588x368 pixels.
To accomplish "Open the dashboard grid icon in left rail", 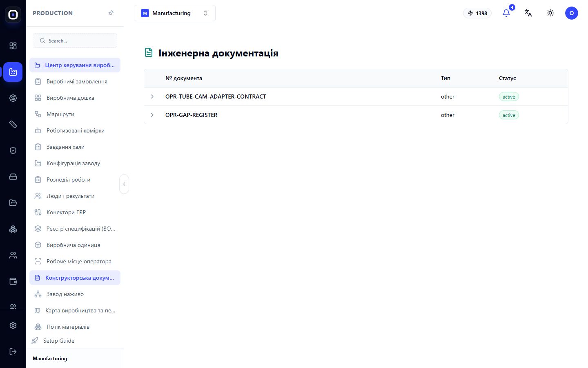I will pos(13,46).
